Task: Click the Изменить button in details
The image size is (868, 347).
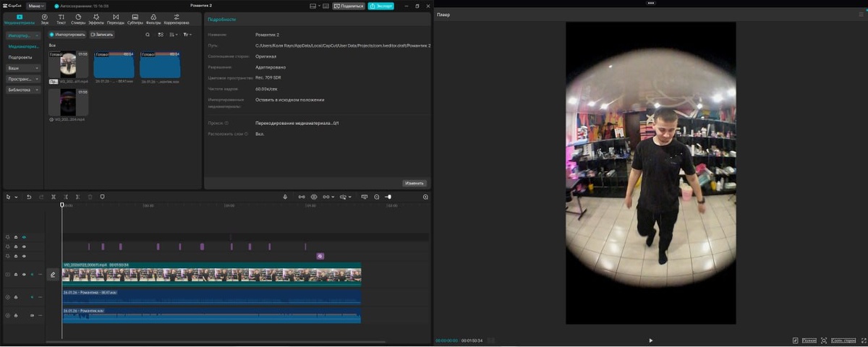Action: [414, 183]
